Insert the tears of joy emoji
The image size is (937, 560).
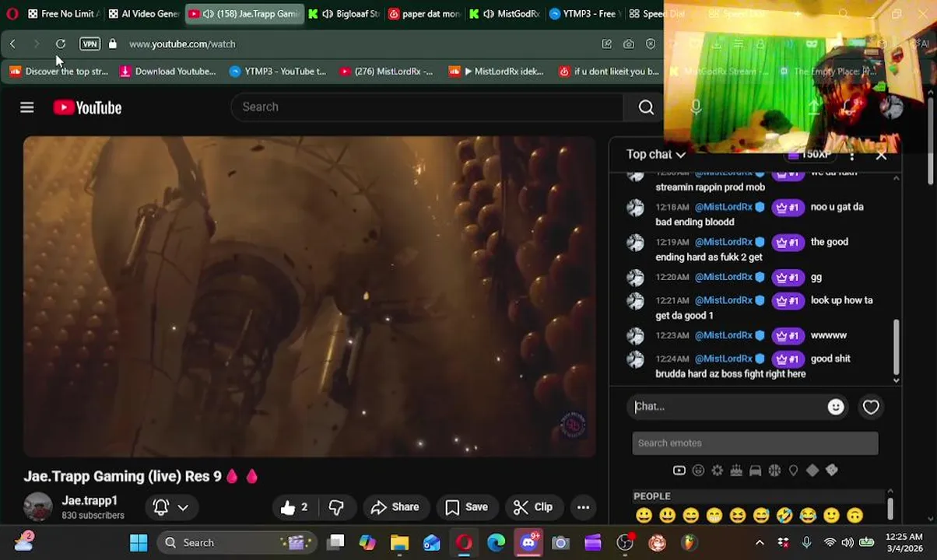(x=808, y=515)
